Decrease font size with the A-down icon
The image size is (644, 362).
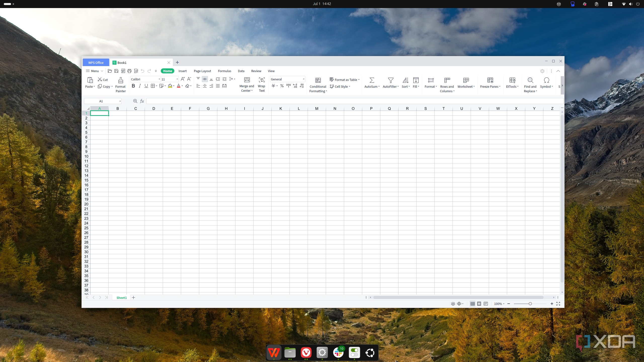coord(189,79)
